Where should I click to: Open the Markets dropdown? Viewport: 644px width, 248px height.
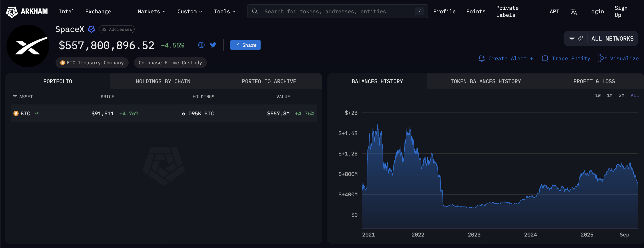pos(151,11)
